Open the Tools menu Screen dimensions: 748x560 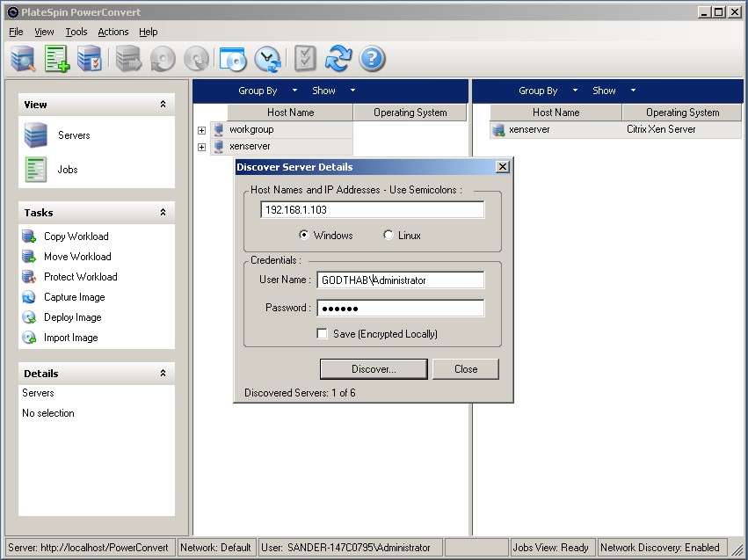pyautogui.click(x=76, y=32)
